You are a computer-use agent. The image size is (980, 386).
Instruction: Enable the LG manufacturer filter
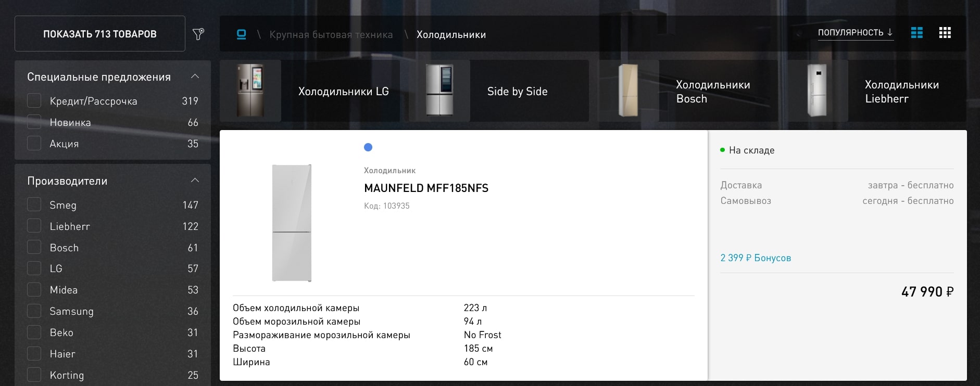(x=34, y=268)
